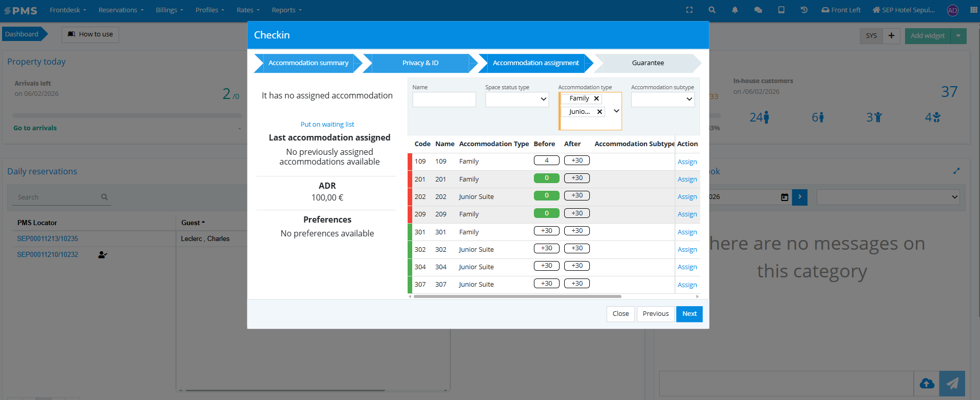Assign room 307 Junior Suite
This screenshot has width=980, height=400.
pos(687,285)
